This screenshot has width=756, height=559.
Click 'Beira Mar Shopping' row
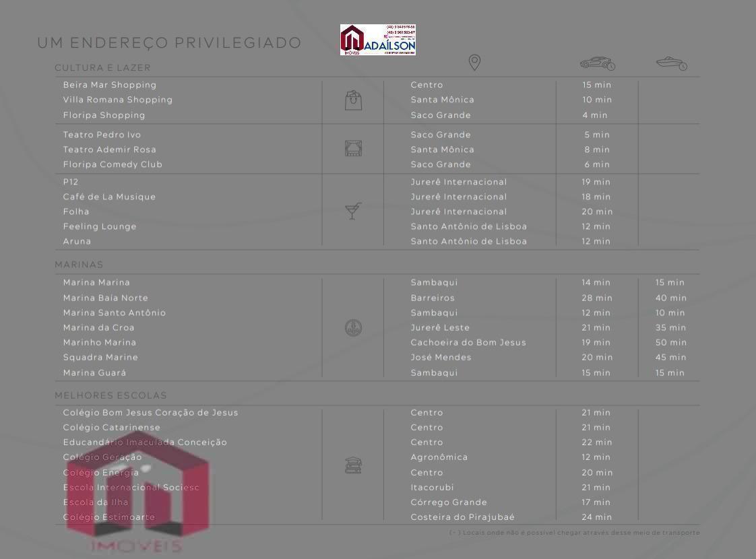click(109, 85)
